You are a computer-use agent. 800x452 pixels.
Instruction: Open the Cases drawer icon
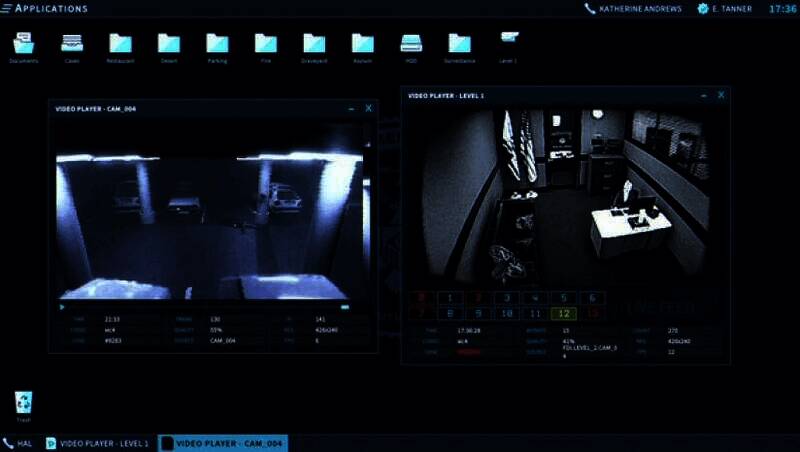pos(72,44)
